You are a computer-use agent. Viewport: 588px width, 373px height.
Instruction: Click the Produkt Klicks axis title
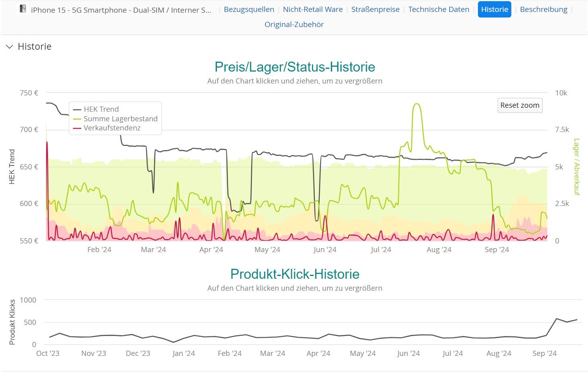[x=12, y=322]
